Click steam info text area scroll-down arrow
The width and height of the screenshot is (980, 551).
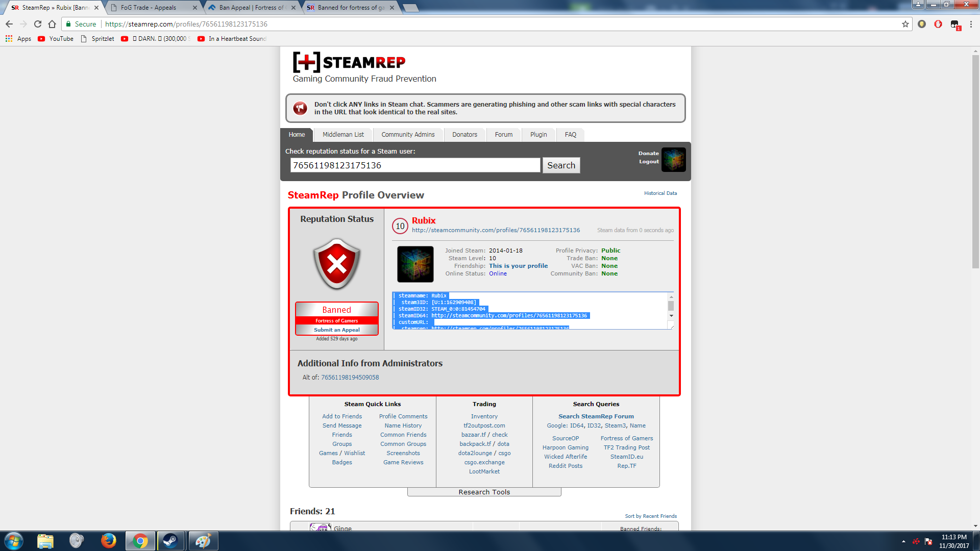point(671,316)
